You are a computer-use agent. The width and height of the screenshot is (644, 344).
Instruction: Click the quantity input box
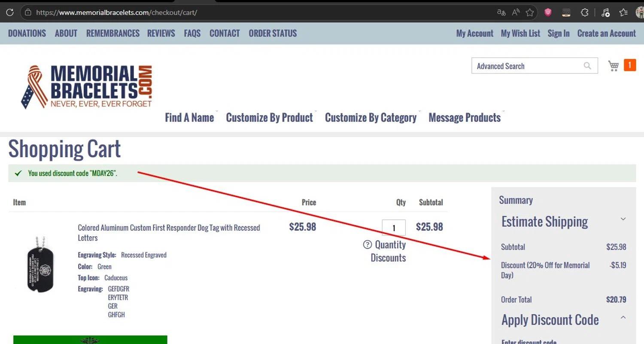coord(394,228)
